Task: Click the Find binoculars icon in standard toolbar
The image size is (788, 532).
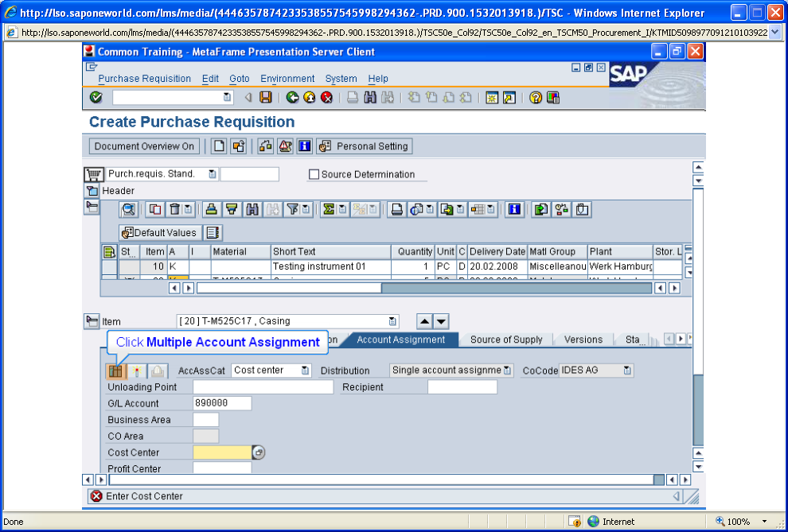Action: pos(370,97)
